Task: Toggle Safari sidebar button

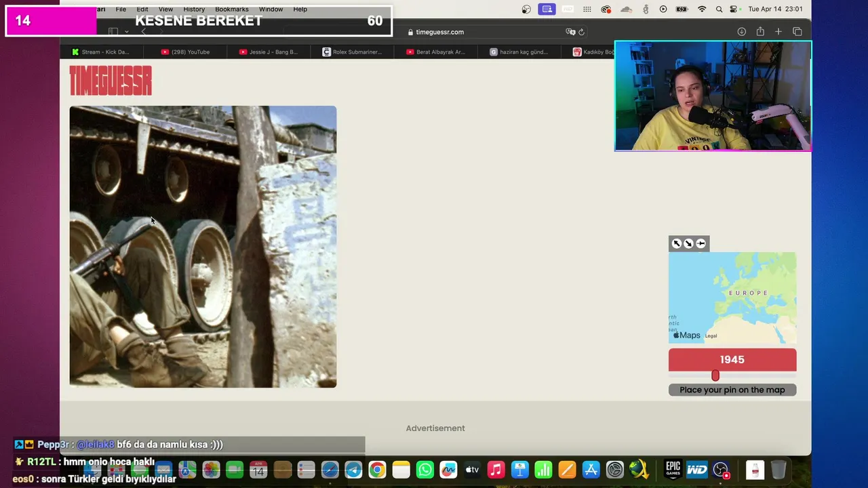Action: (113, 32)
